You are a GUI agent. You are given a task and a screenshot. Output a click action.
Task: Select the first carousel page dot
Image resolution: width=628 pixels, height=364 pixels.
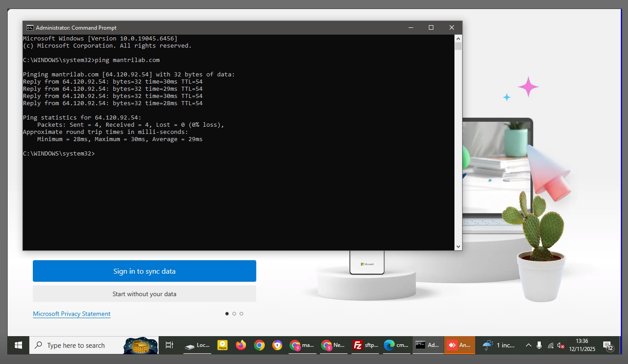click(227, 314)
